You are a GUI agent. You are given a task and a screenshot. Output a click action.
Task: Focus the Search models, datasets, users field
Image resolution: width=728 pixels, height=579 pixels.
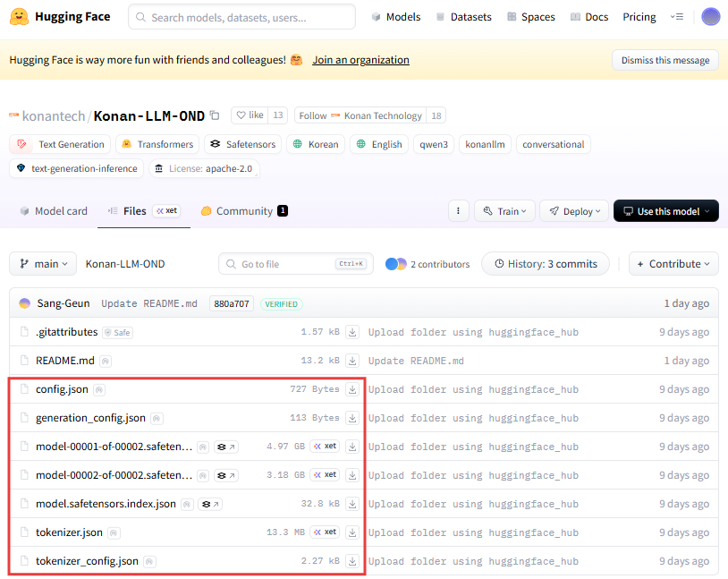(241, 17)
